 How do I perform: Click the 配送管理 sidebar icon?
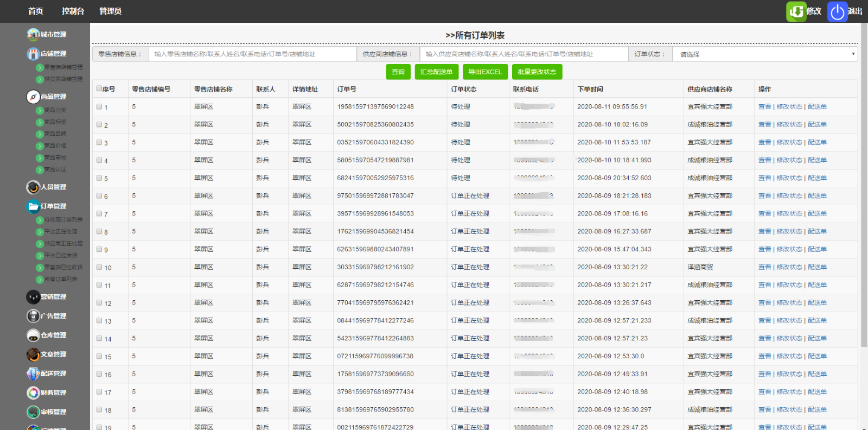pyautogui.click(x=33, y=374)
